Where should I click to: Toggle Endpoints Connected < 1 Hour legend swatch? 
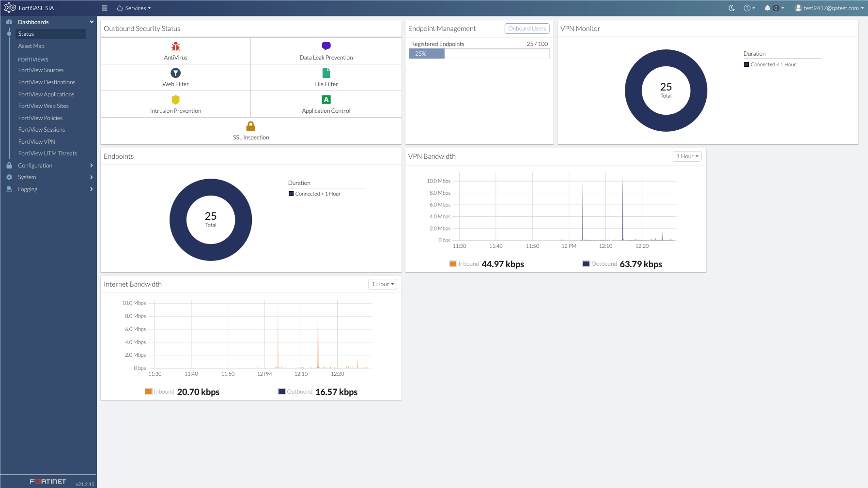(291, 194)
